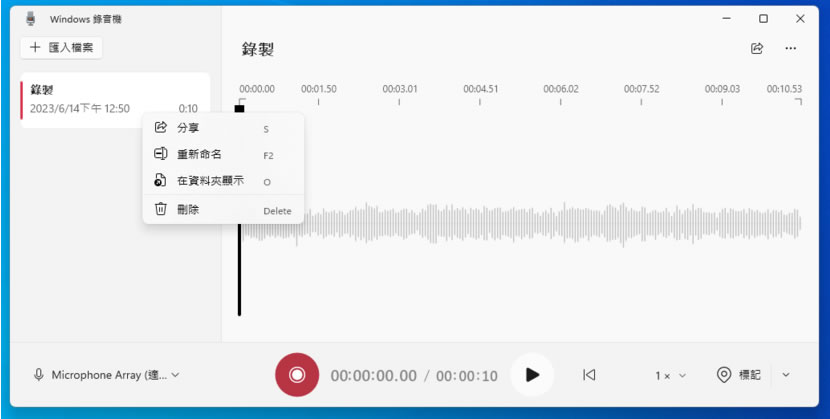Viewport: 830px width, 419px height.
Task: Choose 刪除 from the context menu
Action: (x=223, y=210)
